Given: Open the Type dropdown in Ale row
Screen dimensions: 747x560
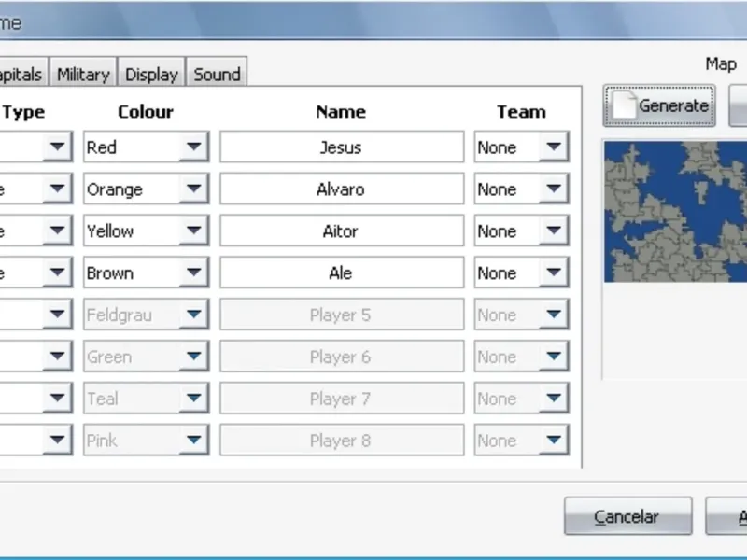Looking at the screenshot, I should pos(36,273).
